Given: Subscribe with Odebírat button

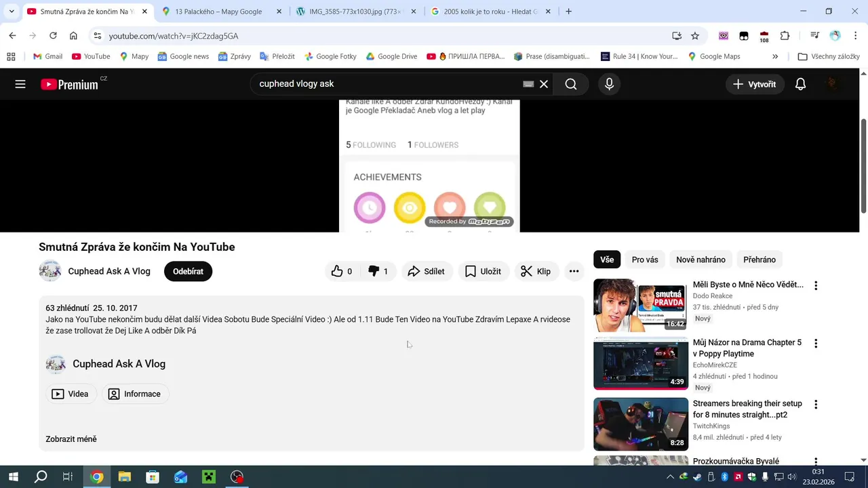Looking at the screenshot, I should pyautogui.click(x=188, y=271).
